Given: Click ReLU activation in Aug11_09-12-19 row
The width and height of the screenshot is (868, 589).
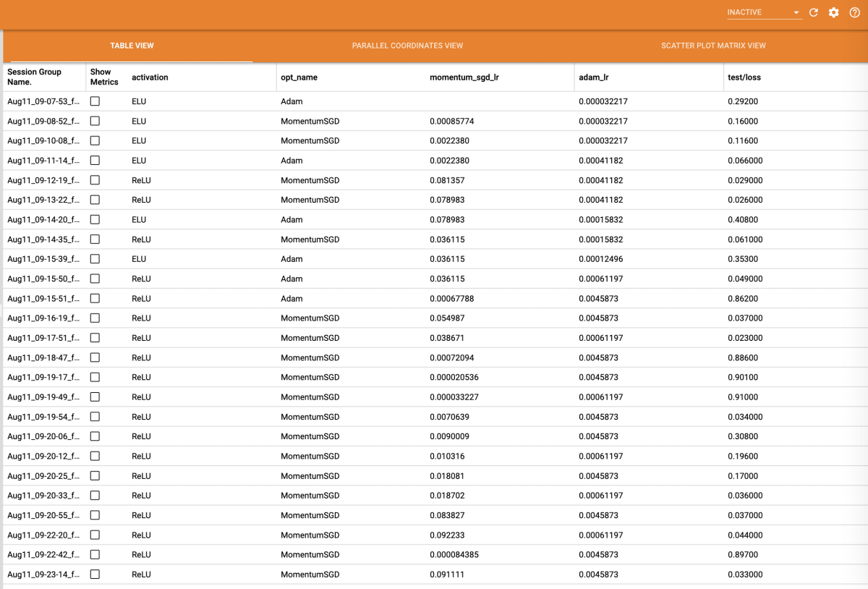Looking at the screenshot, I should click(141, 180).
